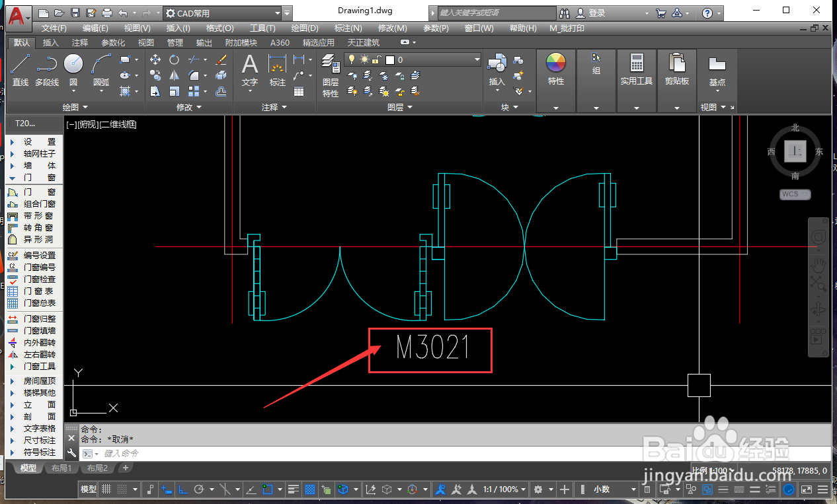Select the Polyline (多段线) tool
The height and width of the screenshot is (504, 837).
click(x=47, y=71)
